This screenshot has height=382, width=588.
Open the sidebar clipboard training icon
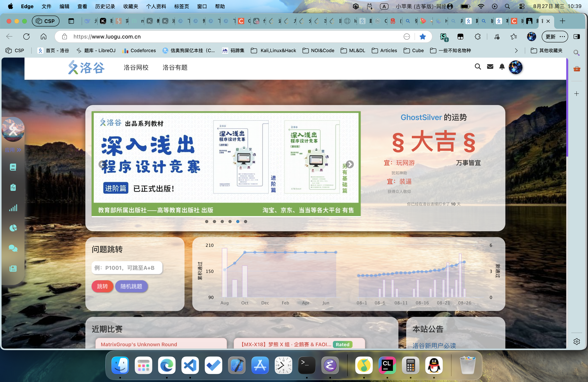tap(13, 187)
